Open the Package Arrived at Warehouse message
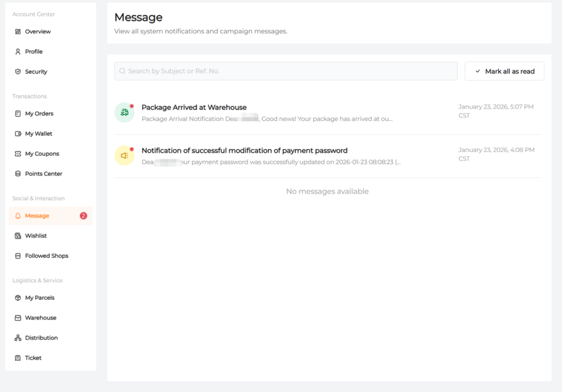 194,108
